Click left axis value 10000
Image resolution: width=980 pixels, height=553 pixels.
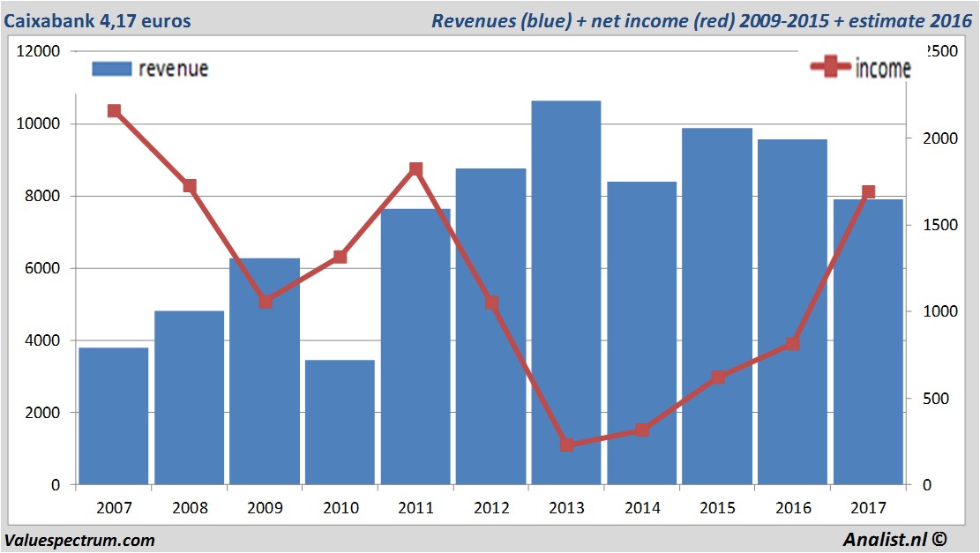coord(38,123)
